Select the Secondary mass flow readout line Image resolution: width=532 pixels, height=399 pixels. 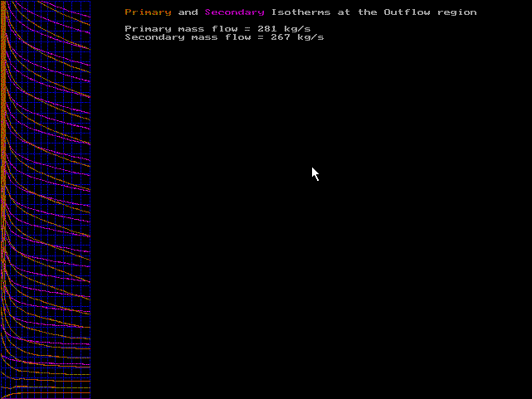click(224, 37)
